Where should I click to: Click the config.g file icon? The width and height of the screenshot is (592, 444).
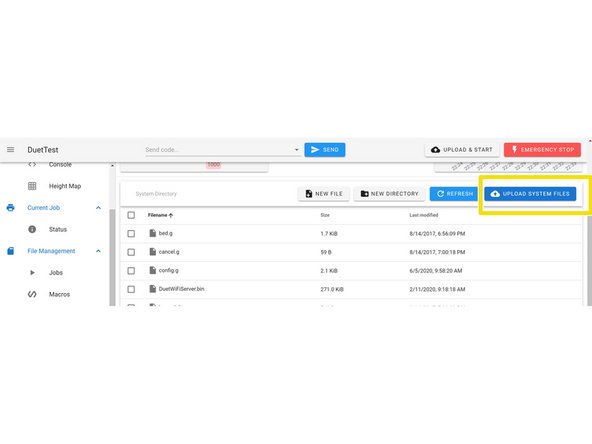pyautogui.click(x=153, y=270)
